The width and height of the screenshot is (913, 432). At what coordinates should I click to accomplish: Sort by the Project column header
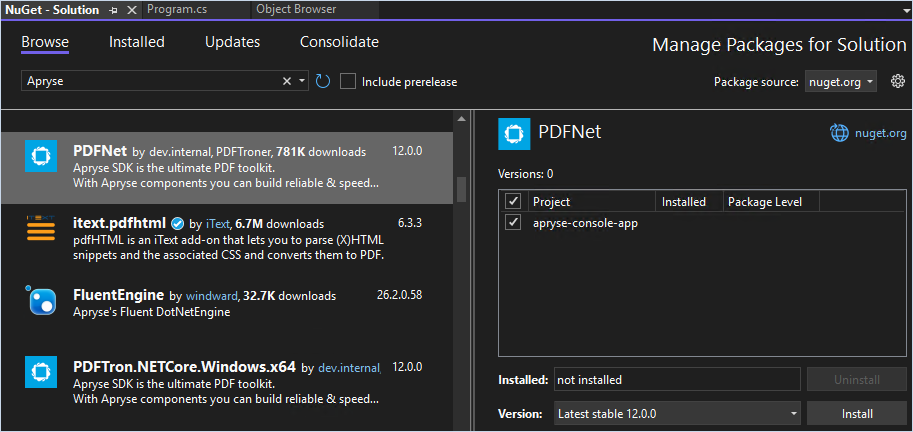592,201
